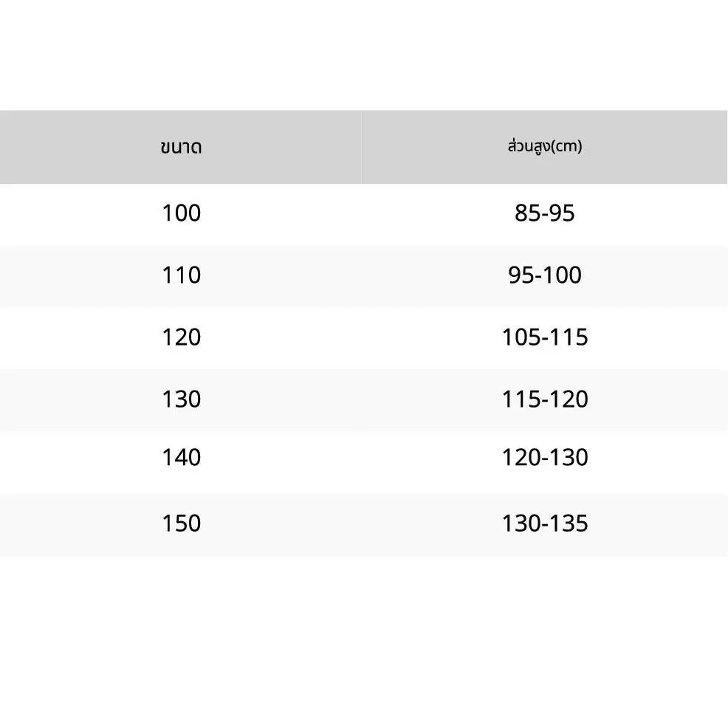
Task: Select size 150 cell
Action: click(181, 523)
